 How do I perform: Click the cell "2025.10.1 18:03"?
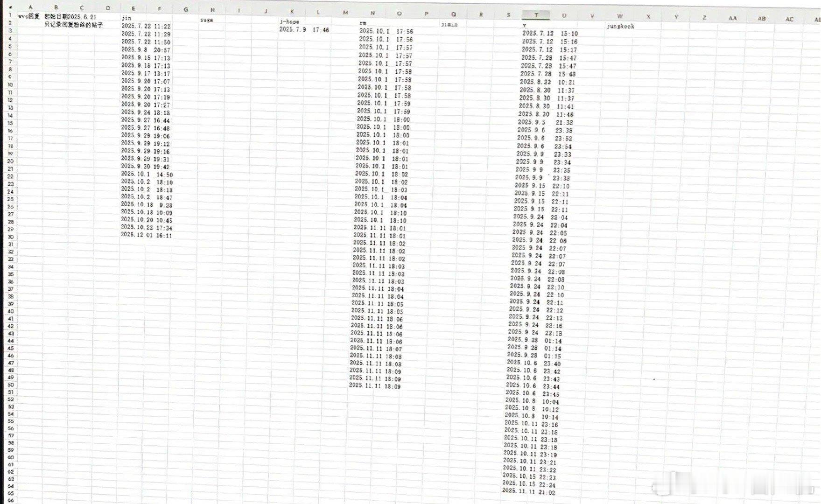coord(380,189)
